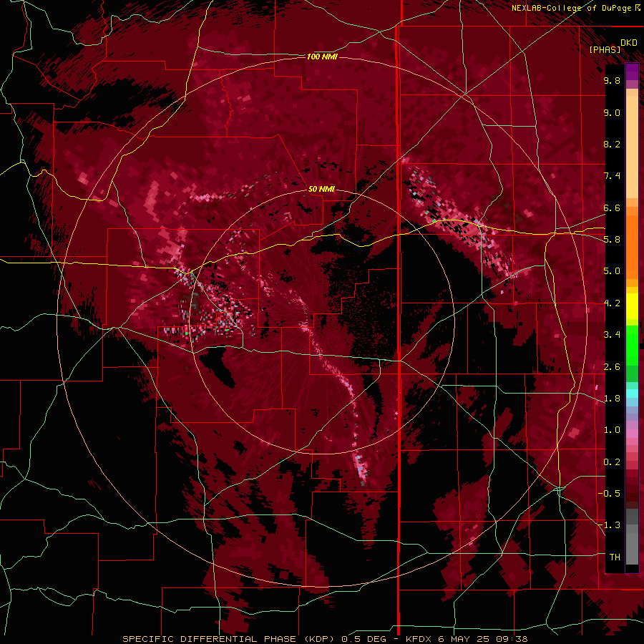Click the 50 NMI range ring label
644x644 pixels.
point(321,190)
